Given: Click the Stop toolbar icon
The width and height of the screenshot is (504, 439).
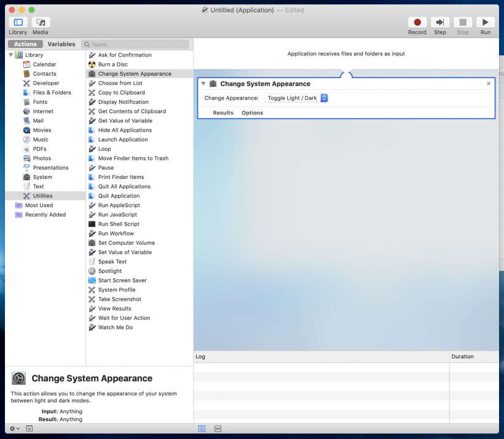Looking at the screenshot, I should [463, 22].
